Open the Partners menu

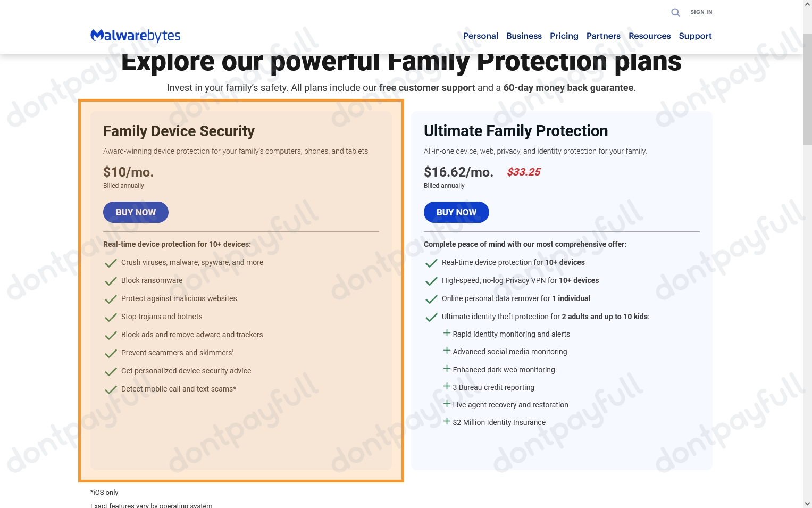coord(603,36)
